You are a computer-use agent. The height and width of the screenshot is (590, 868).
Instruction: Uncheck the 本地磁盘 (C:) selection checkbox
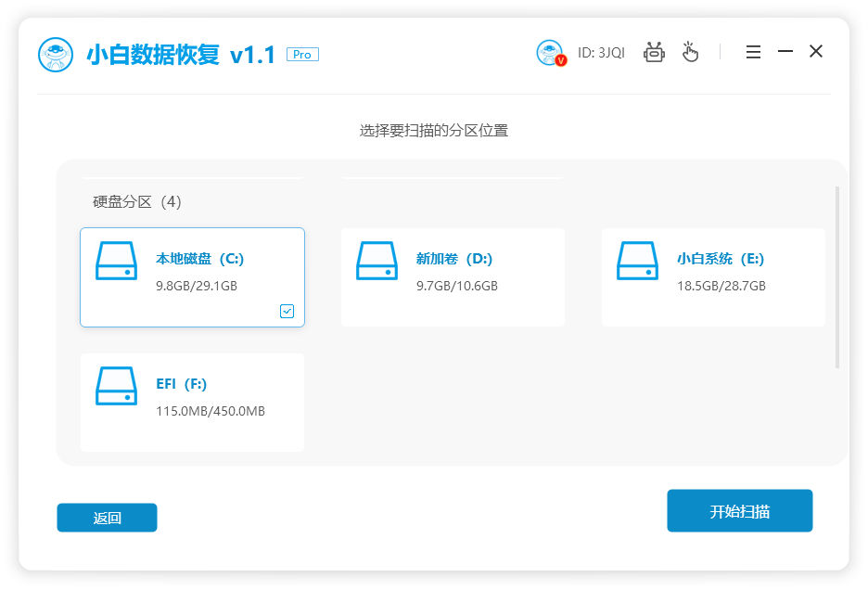pos(287,312)
